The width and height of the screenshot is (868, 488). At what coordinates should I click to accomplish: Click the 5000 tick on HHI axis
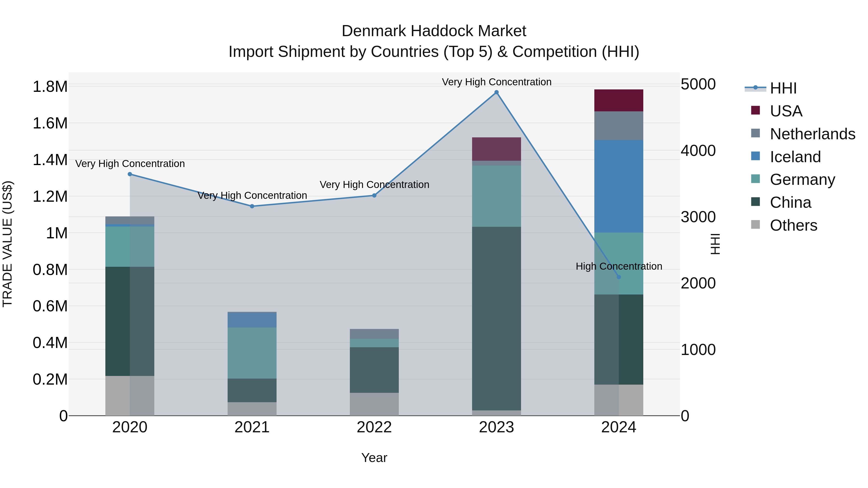698,84
